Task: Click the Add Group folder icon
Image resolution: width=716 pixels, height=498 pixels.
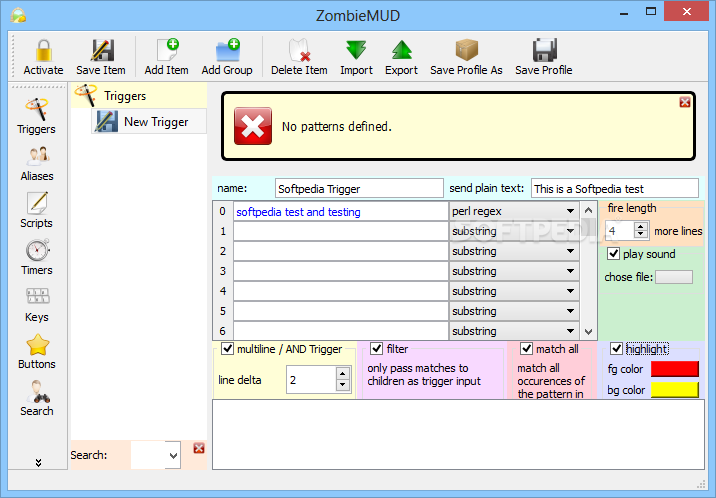Action: point(227,50)
